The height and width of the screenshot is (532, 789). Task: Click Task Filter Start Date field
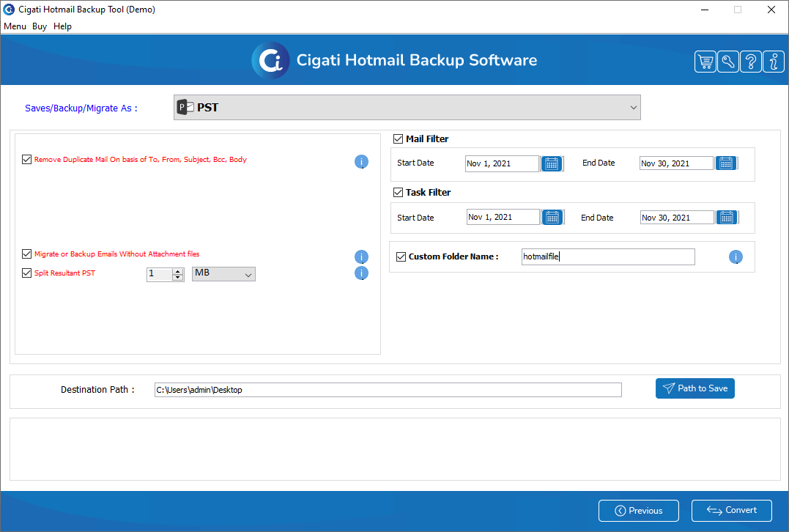503,217
